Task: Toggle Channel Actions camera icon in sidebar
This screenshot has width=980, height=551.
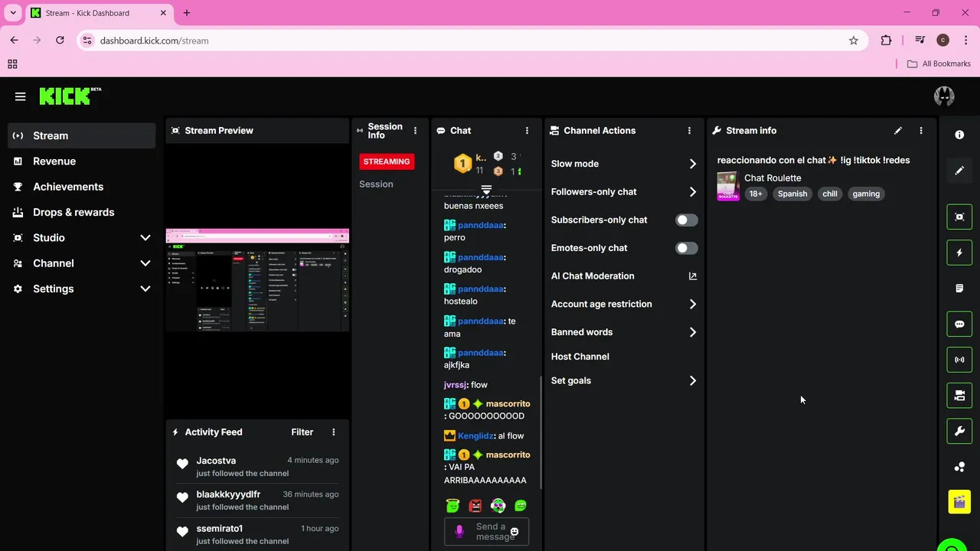Action: pyautogui.click(x=959, y=396)
